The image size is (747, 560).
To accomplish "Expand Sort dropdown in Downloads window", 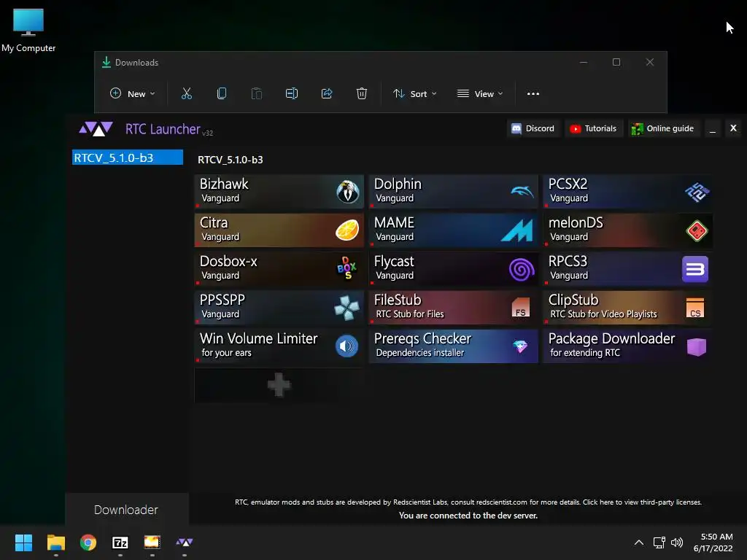I will (414, 94).
